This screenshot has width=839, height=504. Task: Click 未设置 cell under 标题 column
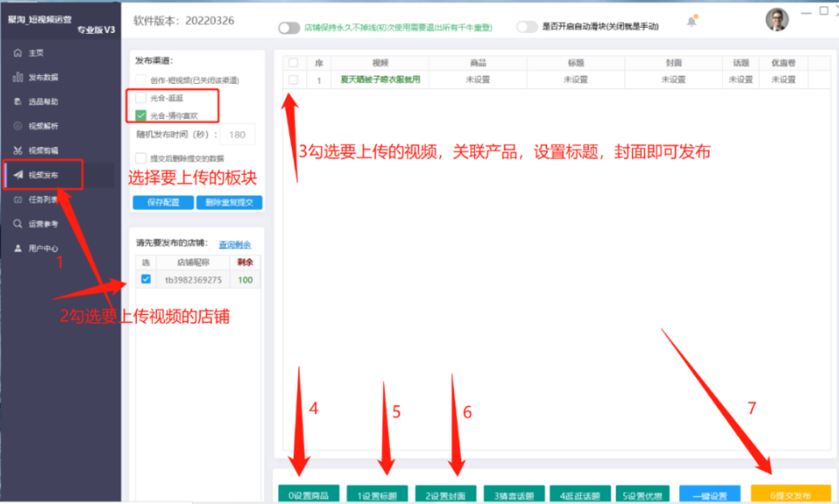coord(576,79)
